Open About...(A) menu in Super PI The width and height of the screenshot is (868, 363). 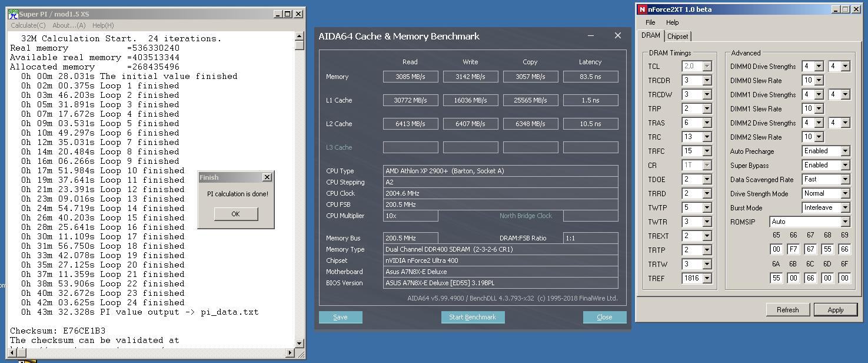point(69,25)
